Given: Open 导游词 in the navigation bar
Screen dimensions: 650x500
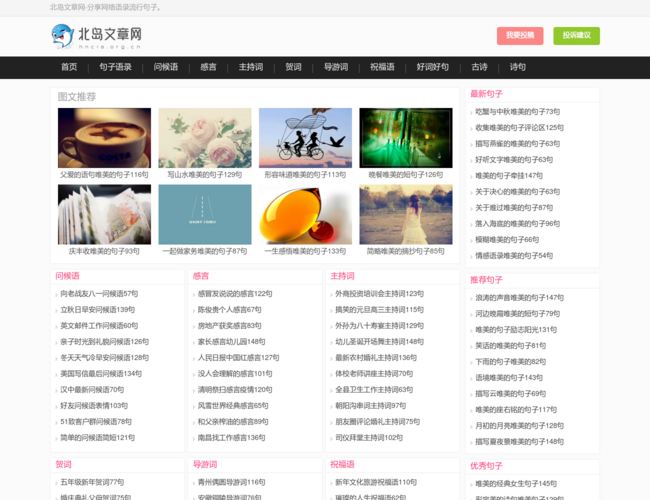Looking at the screenshot, I should tap(336, 67).
